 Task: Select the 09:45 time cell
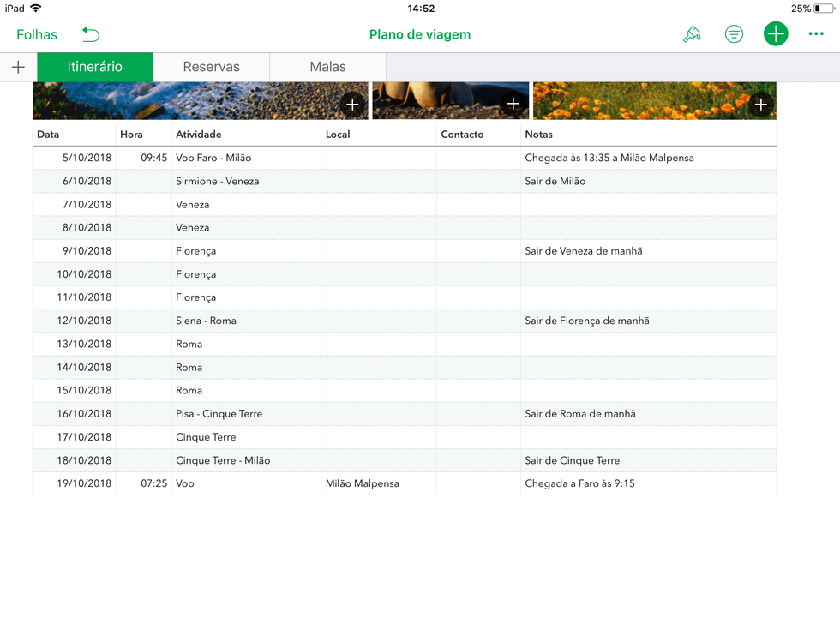coord(144,158)
